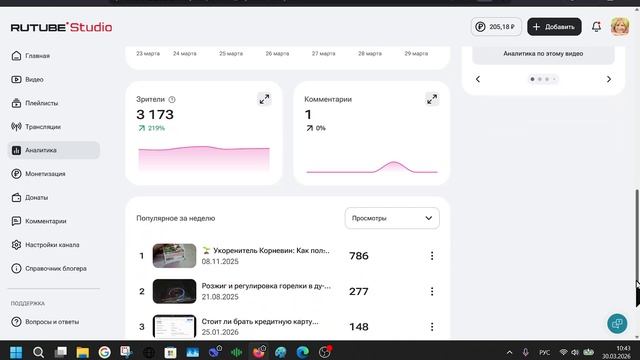Click the Добавить button
The height and width of the screenshot is (360, 640).
coord(554,27)
